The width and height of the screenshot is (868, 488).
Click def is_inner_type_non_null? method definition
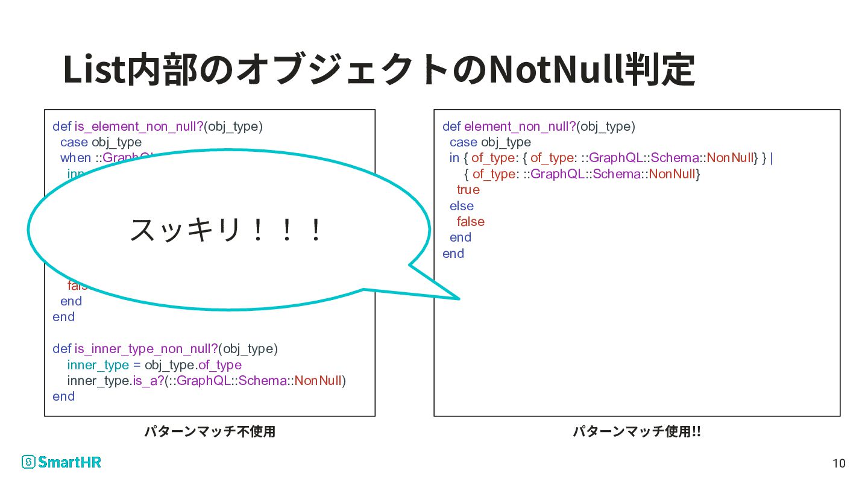165,349
